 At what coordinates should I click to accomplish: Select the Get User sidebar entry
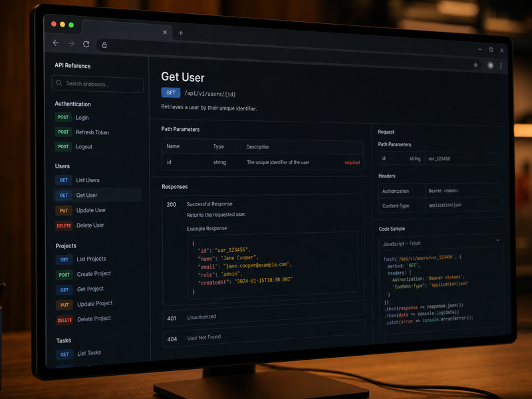98,195
